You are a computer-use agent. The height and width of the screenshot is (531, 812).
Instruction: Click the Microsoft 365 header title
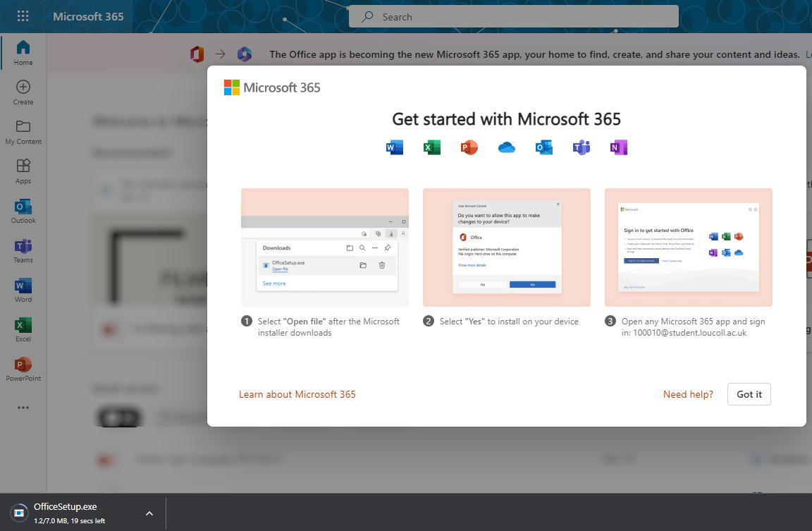(x=88, y=17)
